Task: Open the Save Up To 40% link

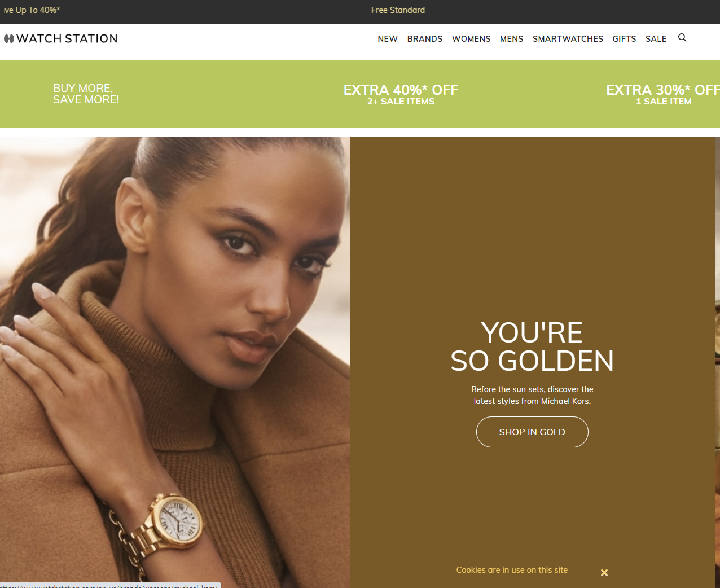Action: click(x=31, y=10)
